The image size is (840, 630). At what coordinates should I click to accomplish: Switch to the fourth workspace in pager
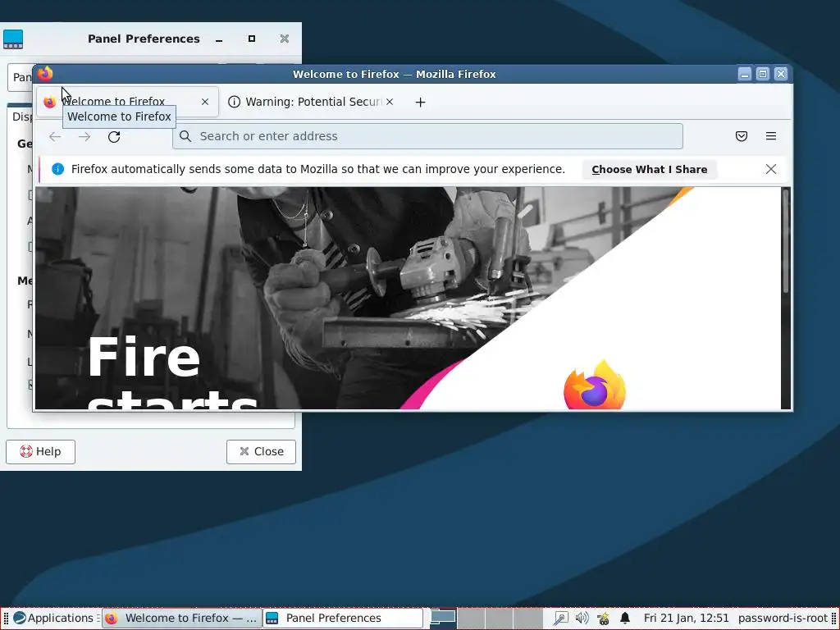click(527, 619)
